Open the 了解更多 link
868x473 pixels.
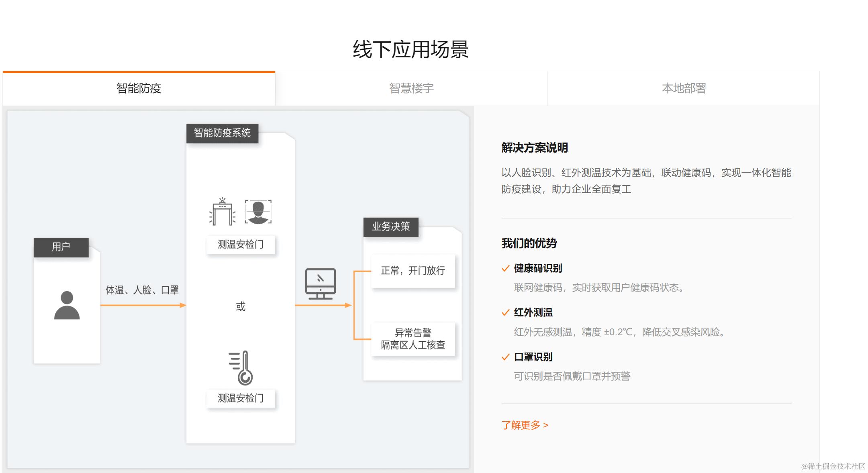(x=525, y=425)
